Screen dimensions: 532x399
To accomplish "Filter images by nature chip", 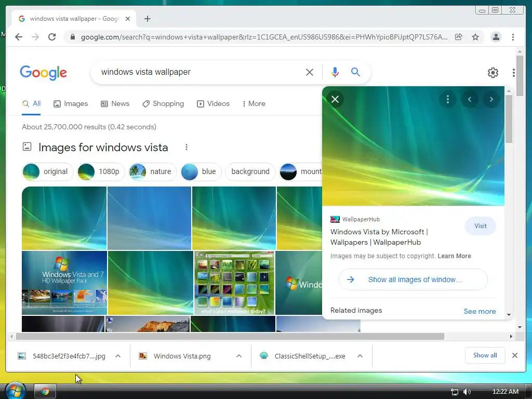I will pos(153,171).
